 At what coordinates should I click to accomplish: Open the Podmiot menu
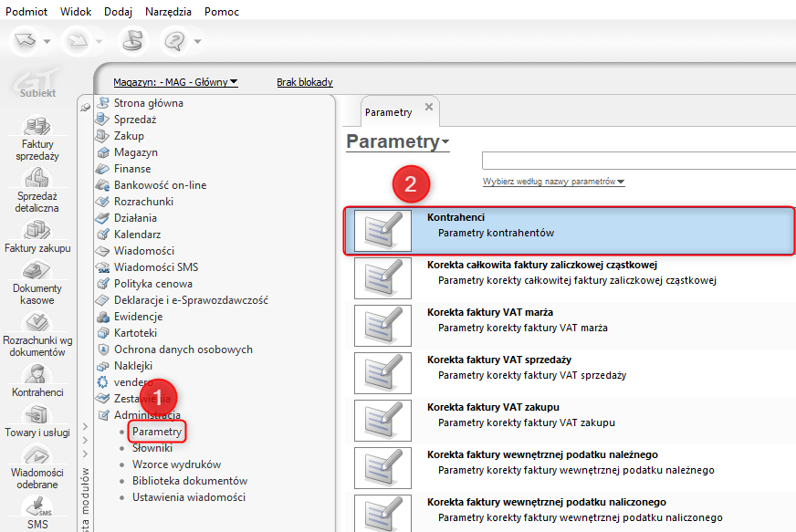26,11
